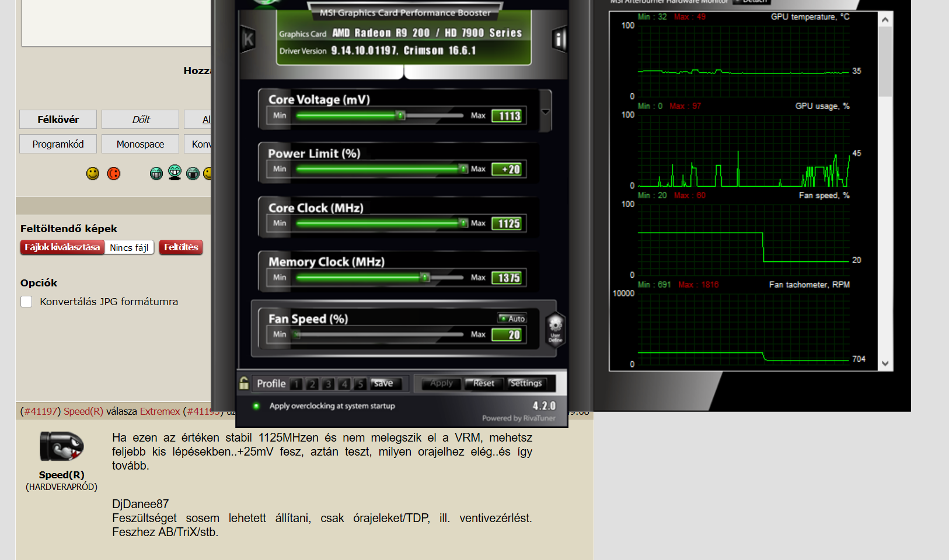Click the Feltöltés upload button

click(x=181, y=247)
